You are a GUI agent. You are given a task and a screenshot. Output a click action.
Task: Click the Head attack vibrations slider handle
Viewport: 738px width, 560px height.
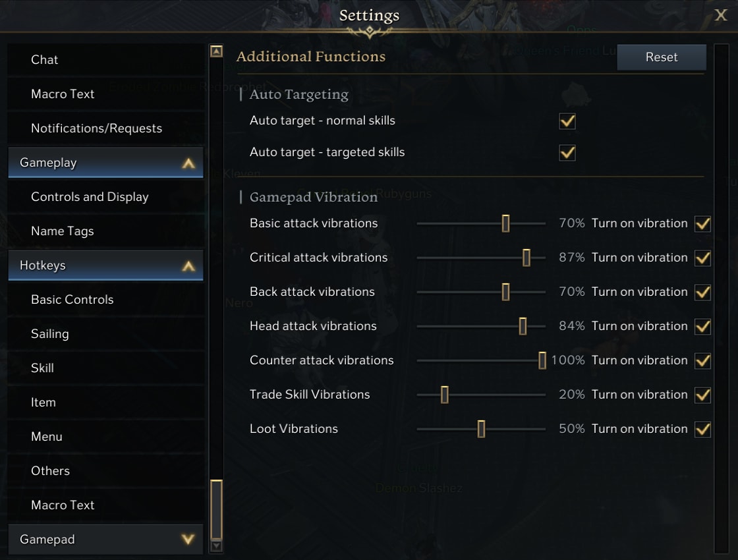pos(523,326)
